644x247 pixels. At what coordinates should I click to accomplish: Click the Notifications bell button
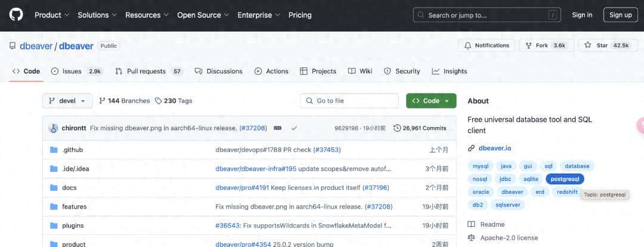tap(486, 45)
